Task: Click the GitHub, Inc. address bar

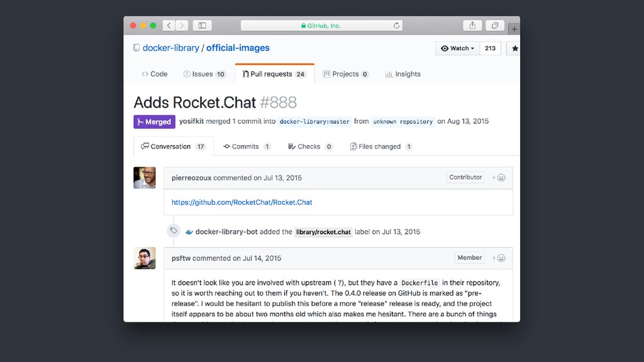Action: [x=321, y=25]
